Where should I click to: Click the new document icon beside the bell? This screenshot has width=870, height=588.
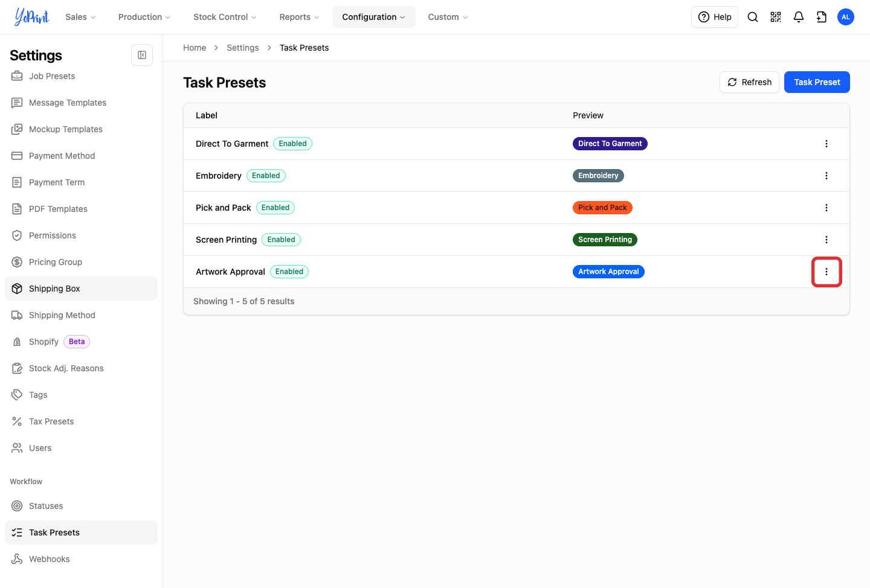pyautogui.click(x=822, y=17)
